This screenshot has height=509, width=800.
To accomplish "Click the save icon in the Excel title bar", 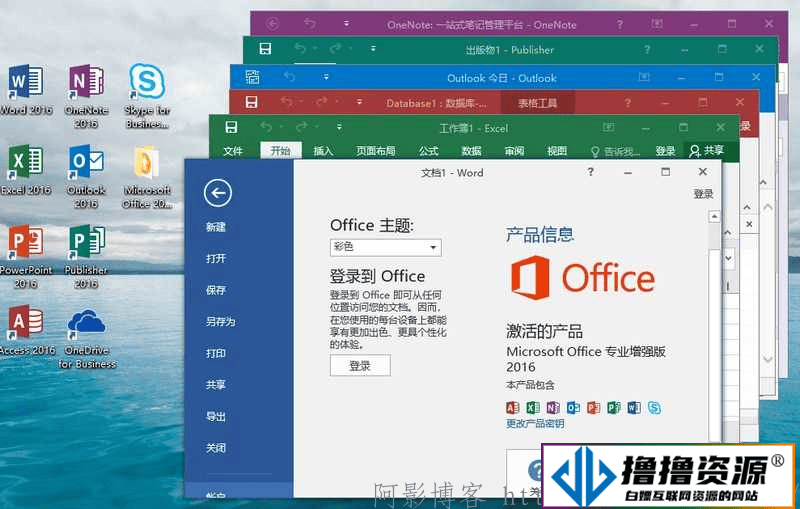I will pyautogui.click(x=231, y=127).
